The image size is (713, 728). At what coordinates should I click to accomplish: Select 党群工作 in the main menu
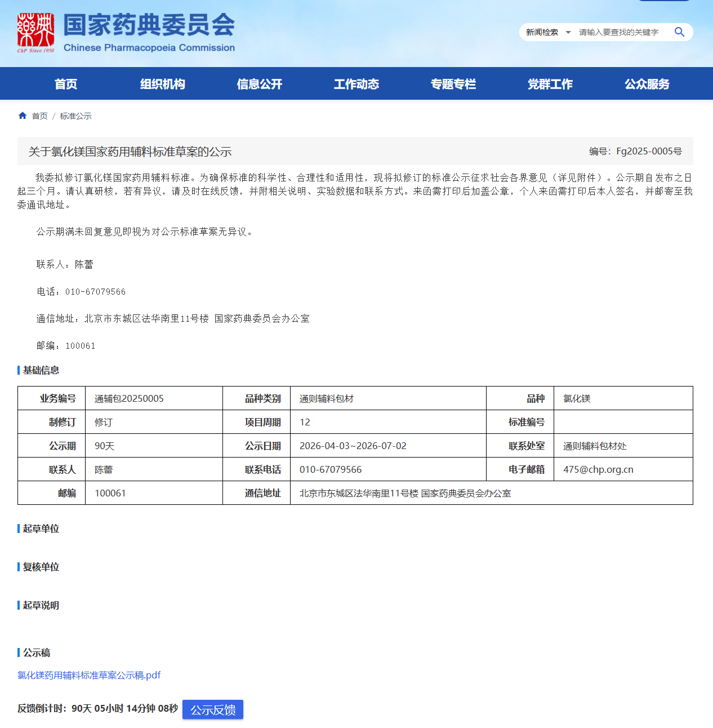click(x=550, y=84)
